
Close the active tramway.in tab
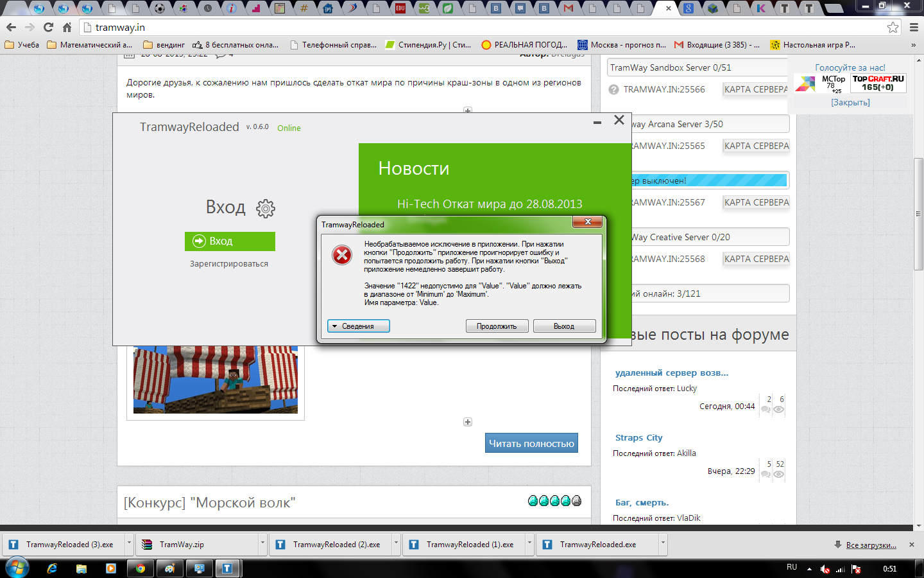coord(669,8)
